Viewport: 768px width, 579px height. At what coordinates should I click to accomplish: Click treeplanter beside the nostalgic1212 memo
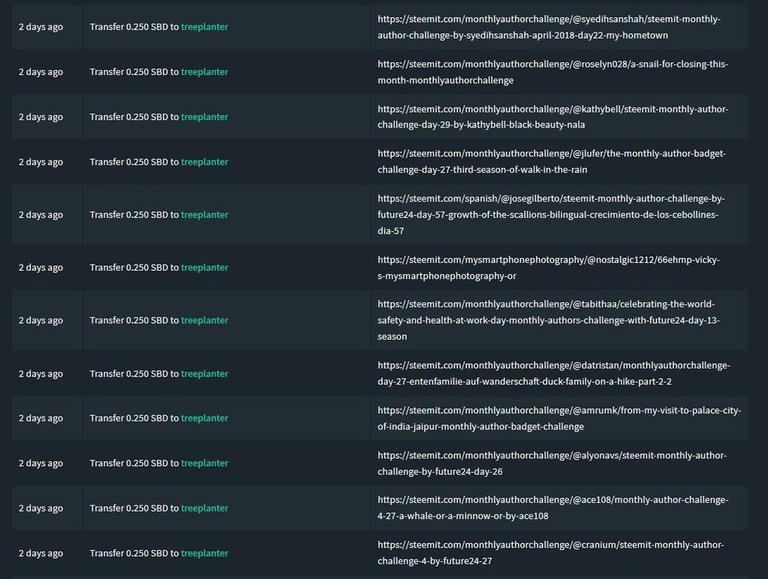click(204, 268)
